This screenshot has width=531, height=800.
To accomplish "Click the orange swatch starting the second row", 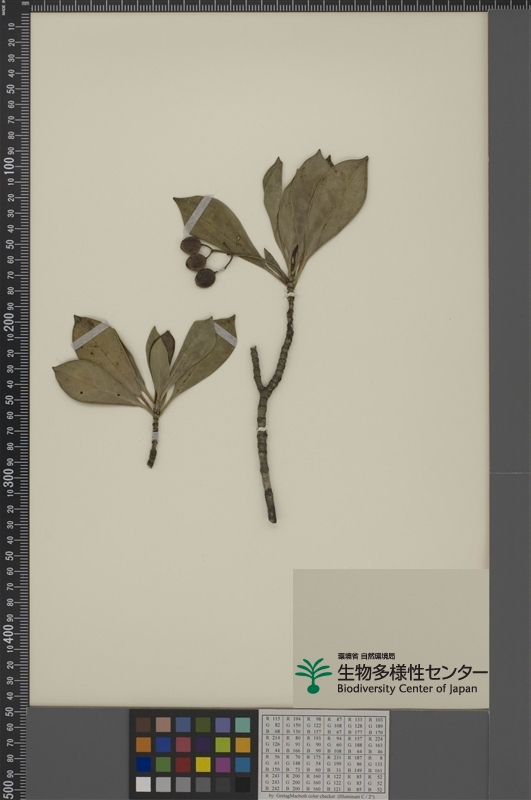I will 143,745.
